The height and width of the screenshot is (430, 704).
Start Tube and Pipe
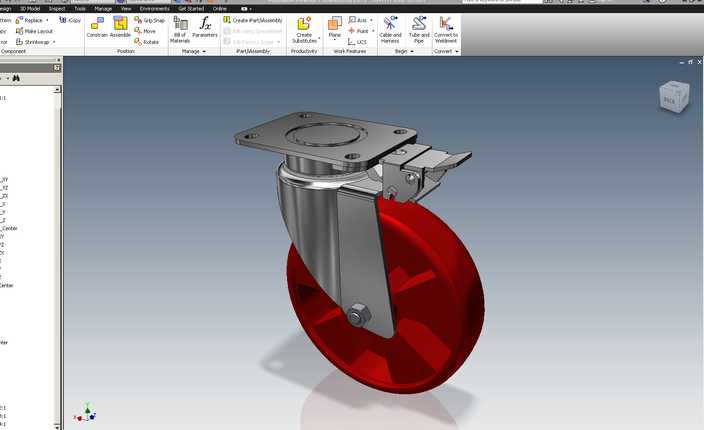point(419,30)
